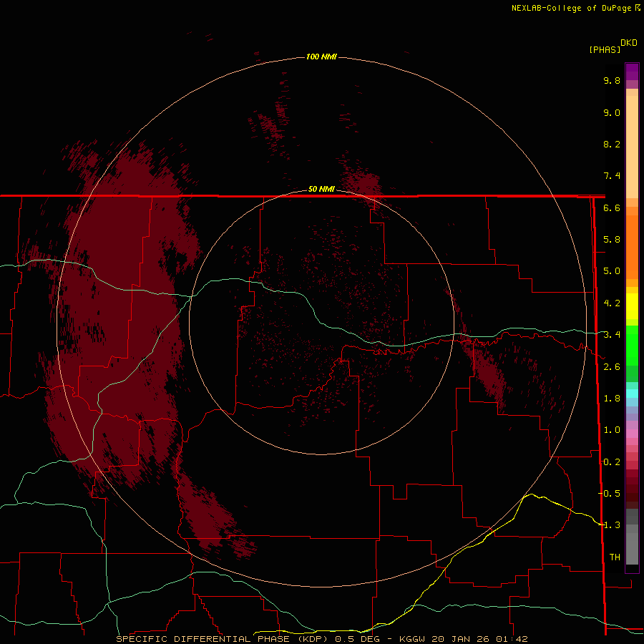Click the 7.4 legend value
Screen dimensions: 644x644
click(x=612, y=176)
